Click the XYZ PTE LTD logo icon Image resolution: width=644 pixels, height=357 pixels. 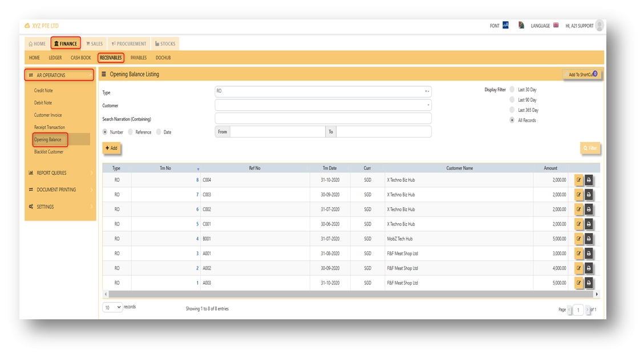(27, 26)
